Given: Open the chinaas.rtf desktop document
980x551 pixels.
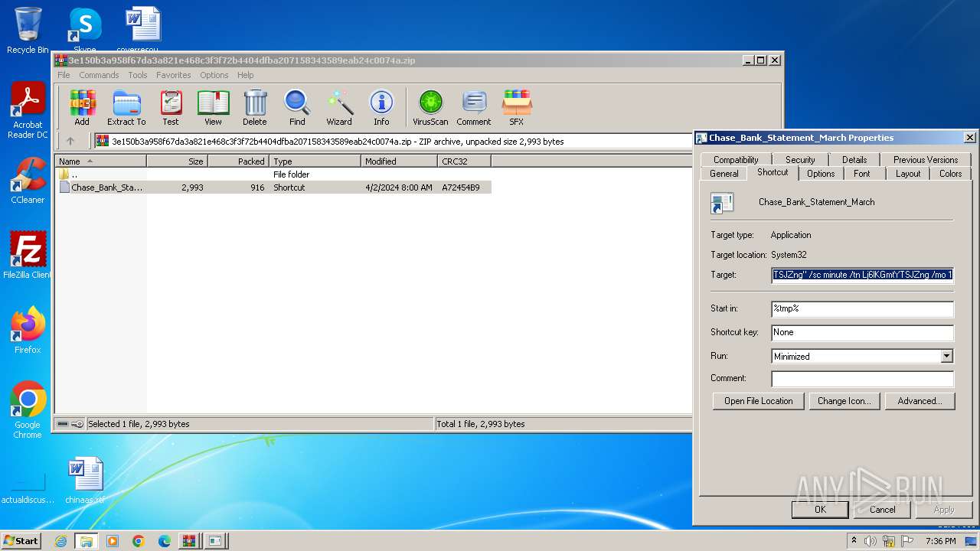Looking at the screenshot, I should click(x=85, y=481).
